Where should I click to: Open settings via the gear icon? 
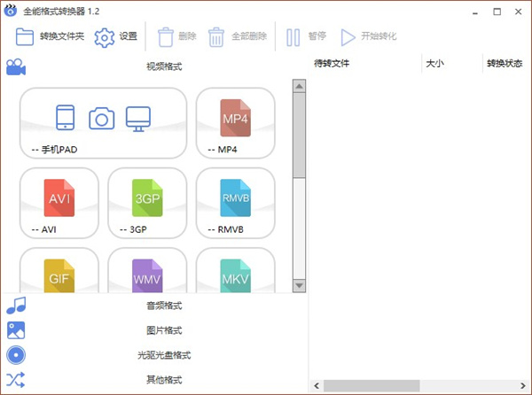click(104, 37)
